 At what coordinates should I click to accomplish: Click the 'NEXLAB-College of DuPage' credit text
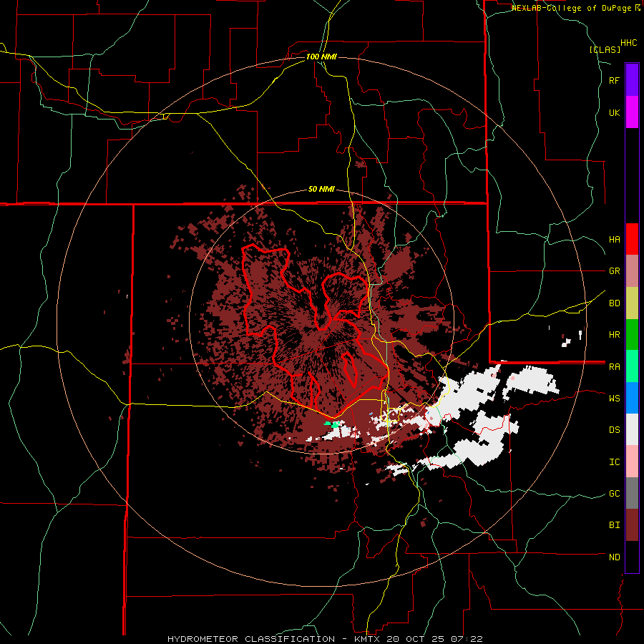coord(571,8)
